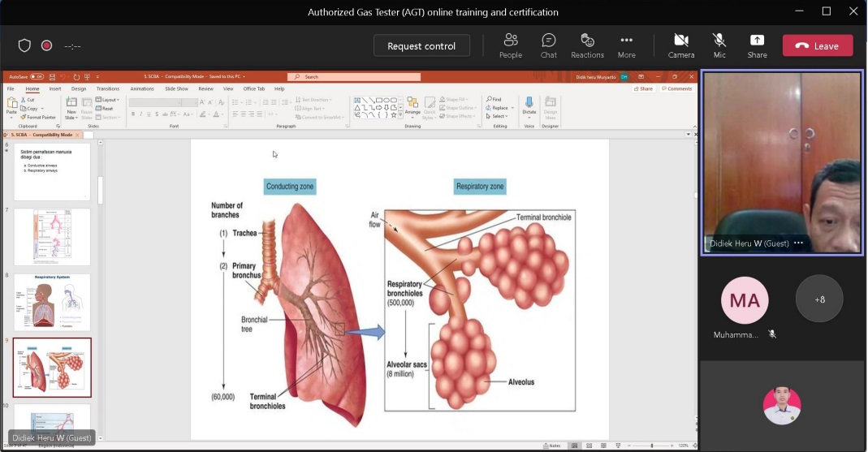This screenshot has height=452, width=868.
Task: Open the Slide Show tab
Action: coord(176,88)
